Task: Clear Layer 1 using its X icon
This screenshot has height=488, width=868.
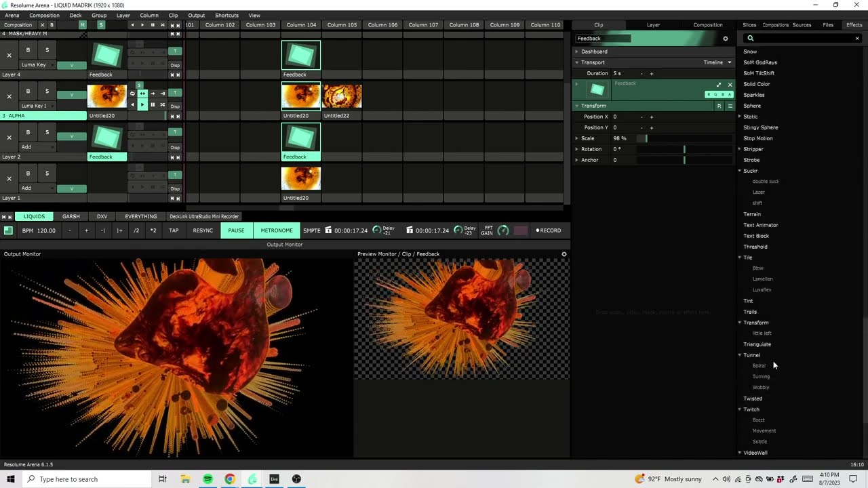Action: click(9, 179)
